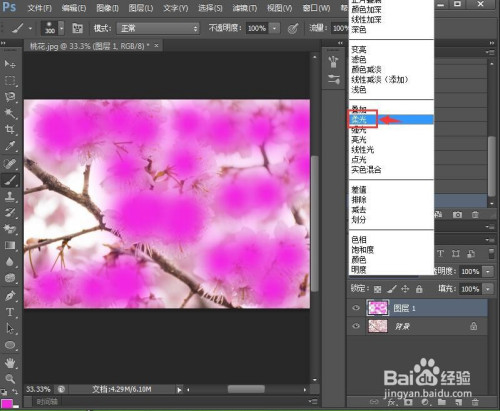500x411 pixels.
Task: Toggle lock position
Action: [x=405, y=289]
